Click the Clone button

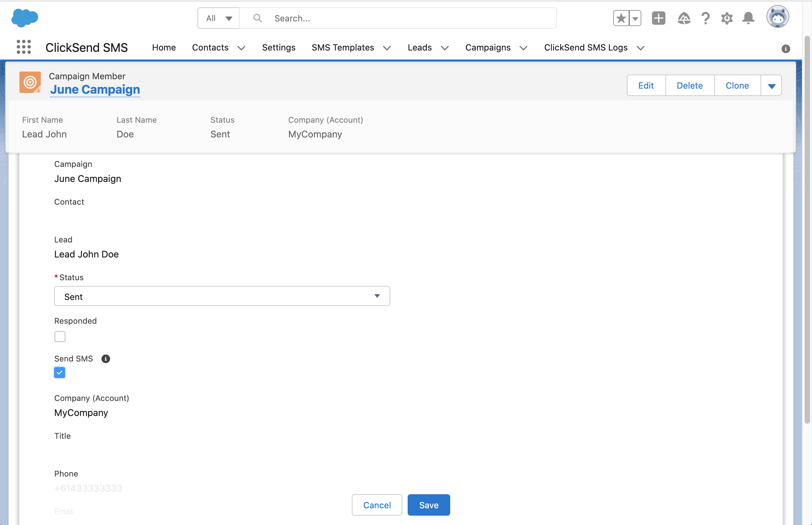click(x=737, y=86)
